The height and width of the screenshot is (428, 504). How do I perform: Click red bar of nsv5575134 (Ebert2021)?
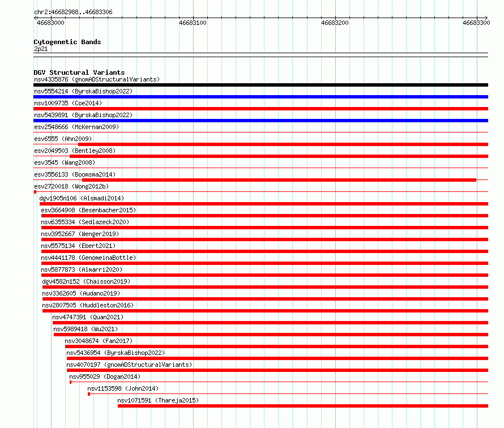coord(264,251)
